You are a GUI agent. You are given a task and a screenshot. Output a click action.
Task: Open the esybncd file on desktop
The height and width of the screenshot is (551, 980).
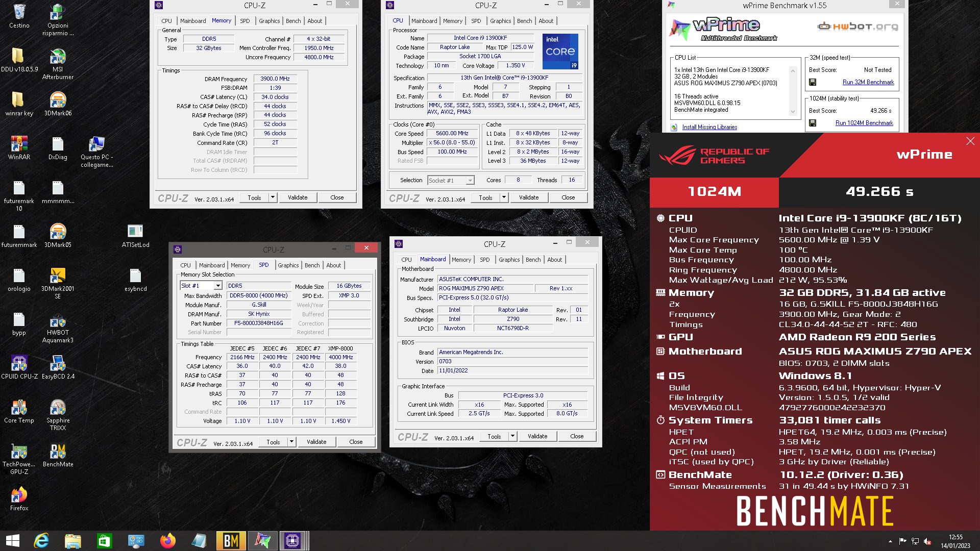pyautogui.click(x=135, y=279)
